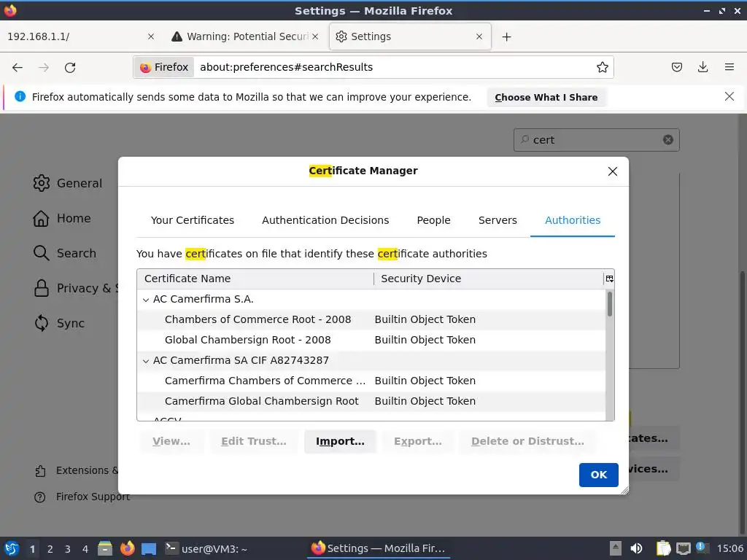Open the user@VM3 terminal taskbar entry
The height and width of the screenshot is (560, 747).
(206, 548)
